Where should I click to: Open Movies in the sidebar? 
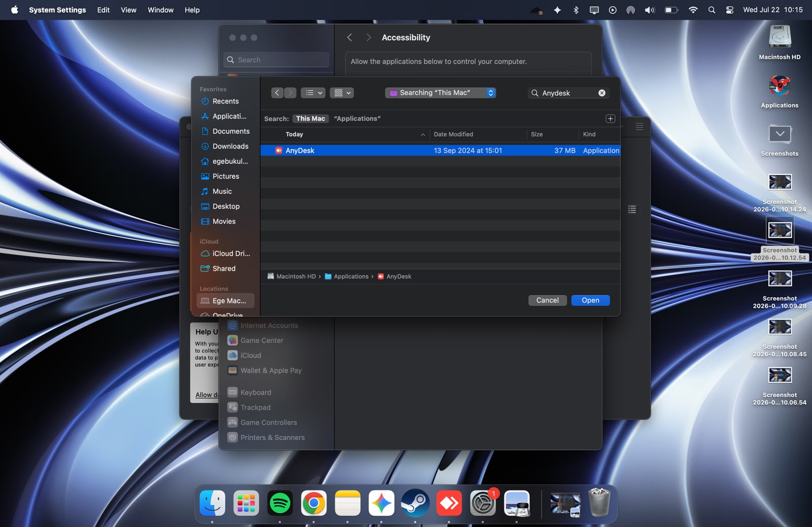(225, 222)
